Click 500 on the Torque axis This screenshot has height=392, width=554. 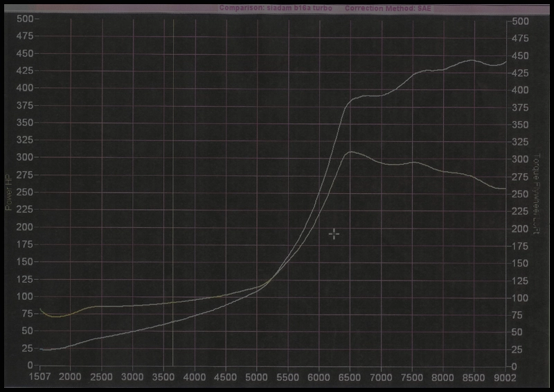[x=520, y=21]
